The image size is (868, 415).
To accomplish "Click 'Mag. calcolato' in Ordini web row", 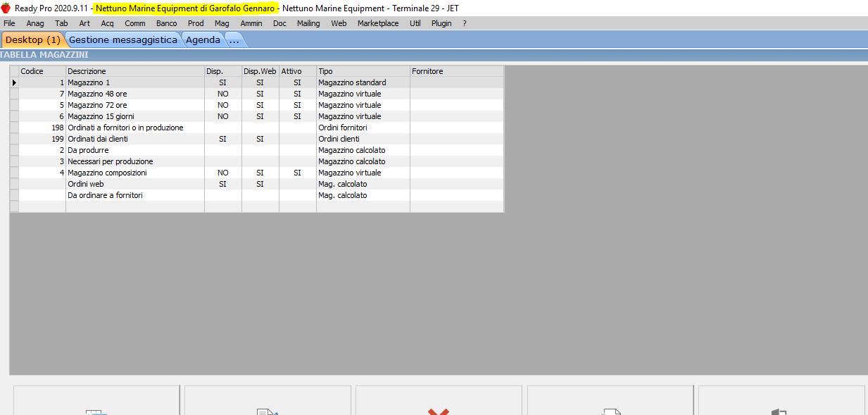I will point(363,184).
